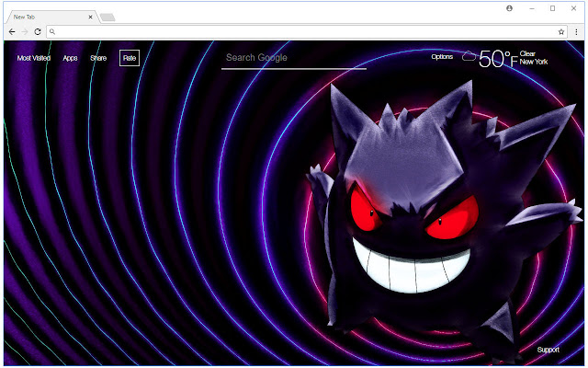
Task: Click the Clear weather condition text
Action: [x=527, y=53]
